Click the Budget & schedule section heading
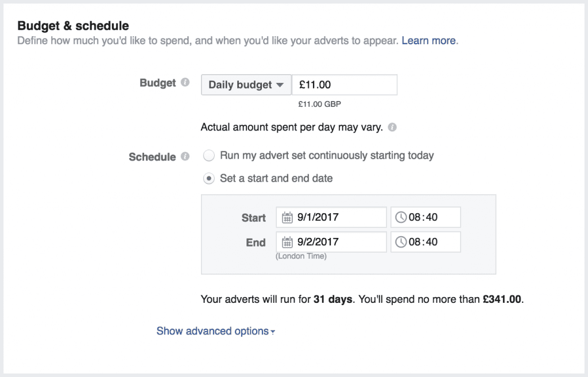Viewport: 588px width, 377px height. pos(73,25)
